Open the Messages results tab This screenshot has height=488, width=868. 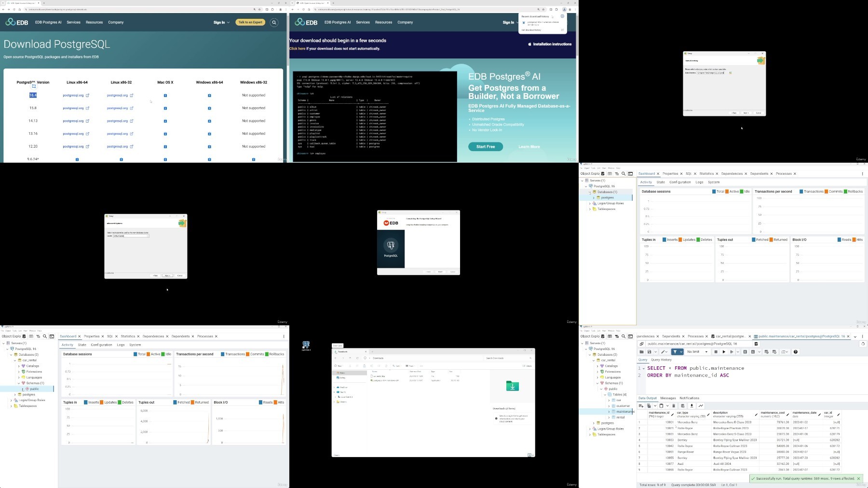(668, 398)
